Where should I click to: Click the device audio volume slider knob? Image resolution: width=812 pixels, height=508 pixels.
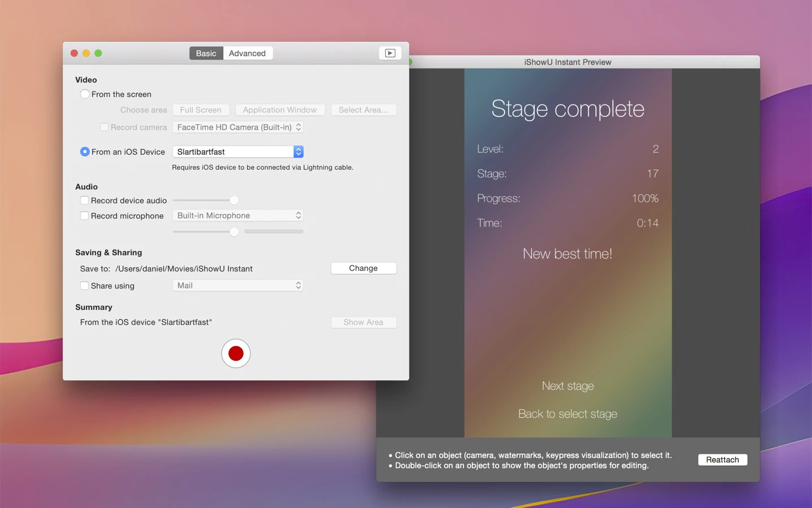234,200
